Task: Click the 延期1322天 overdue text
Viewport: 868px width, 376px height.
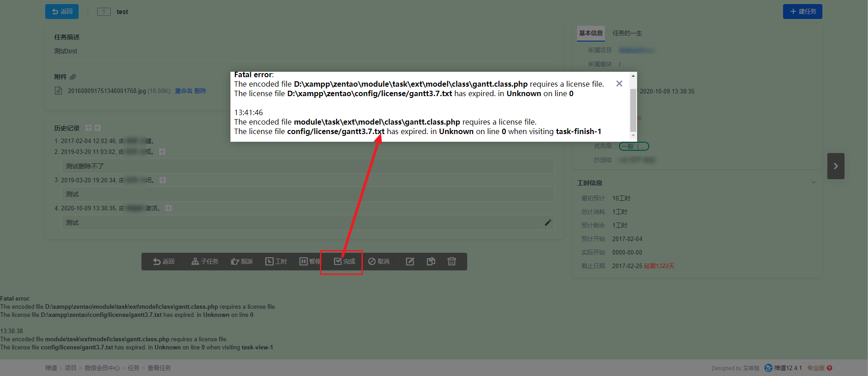Action: 659,266
